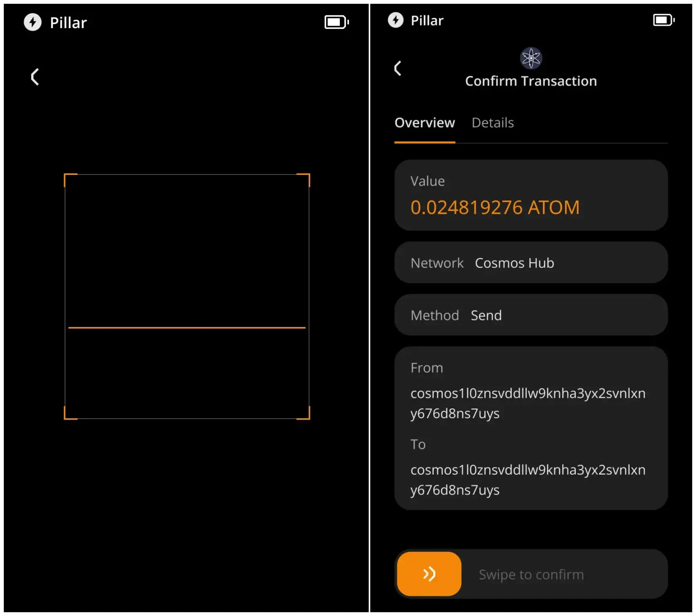This screenshot has height=616, width=696.
Task: Click the Pillar bolt logo on transaction screen
Action: [396, 20]
